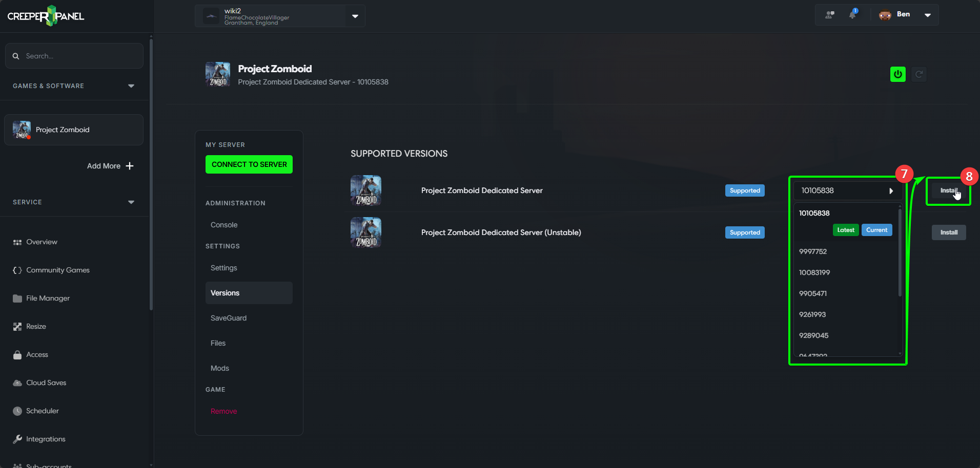Click the CONNECT TO SERVER button

tap(249, 164)
